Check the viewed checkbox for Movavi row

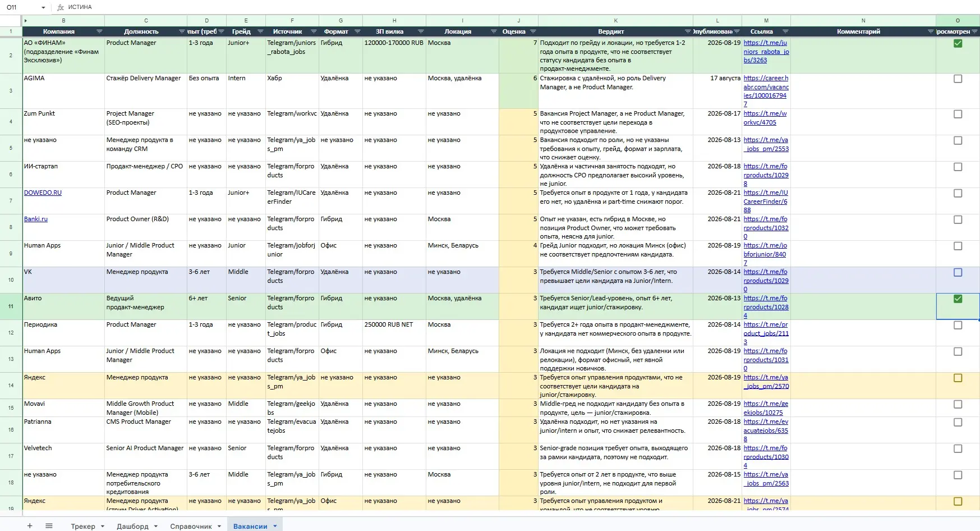coord(958,404)
